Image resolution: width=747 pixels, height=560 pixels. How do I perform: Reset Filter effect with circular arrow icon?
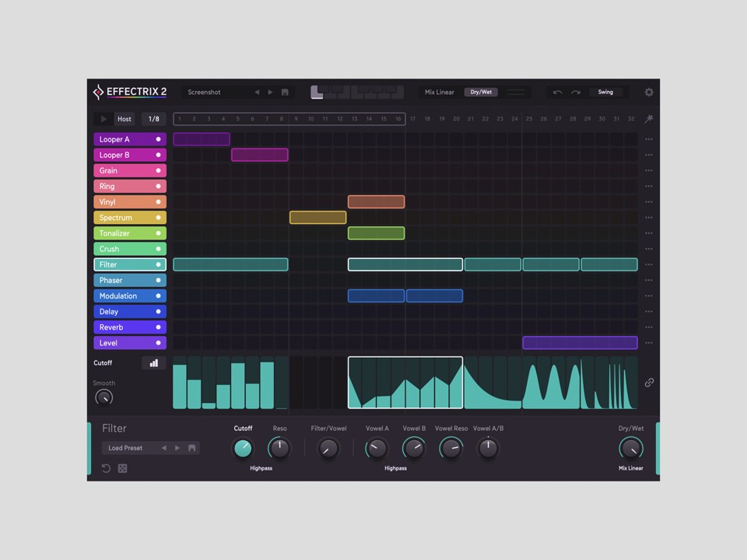[107, 468]
